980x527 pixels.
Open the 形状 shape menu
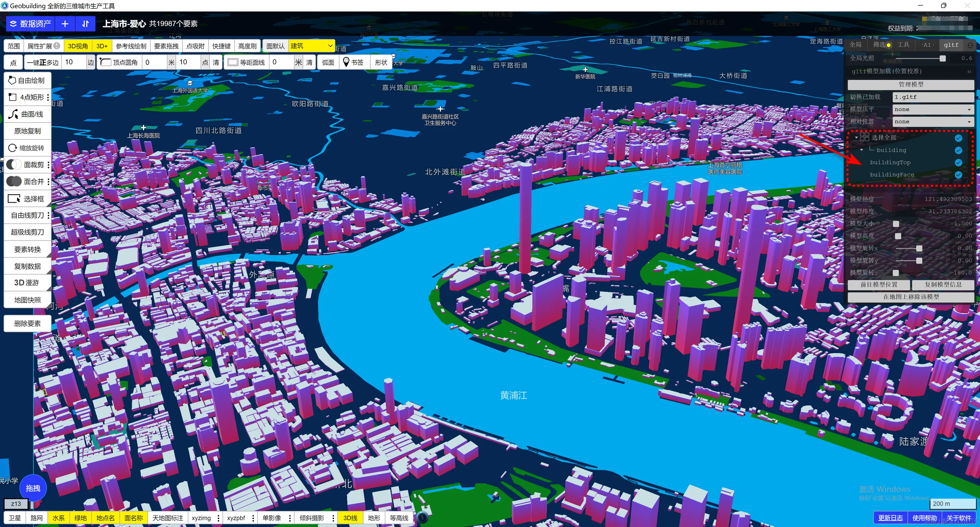coord(381,62)
